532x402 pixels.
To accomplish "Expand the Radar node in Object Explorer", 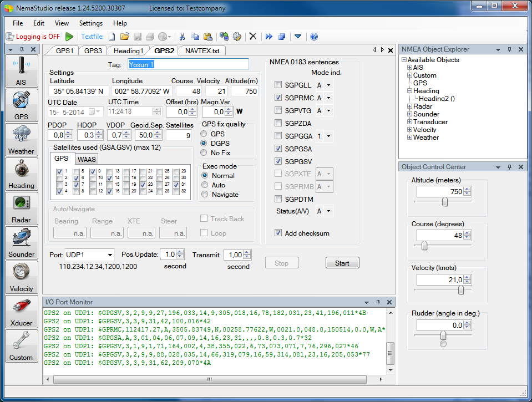I will click(x=409, y=106).
